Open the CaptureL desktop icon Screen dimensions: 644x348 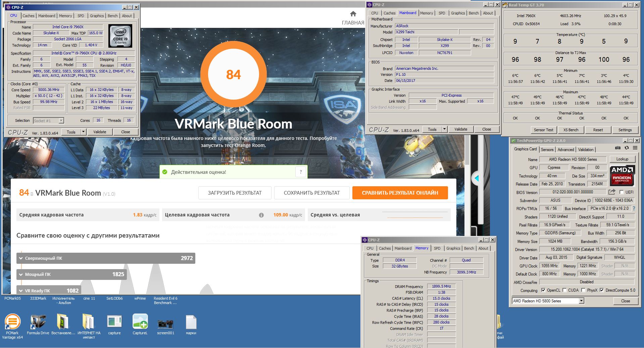click(x=140, y=325)
